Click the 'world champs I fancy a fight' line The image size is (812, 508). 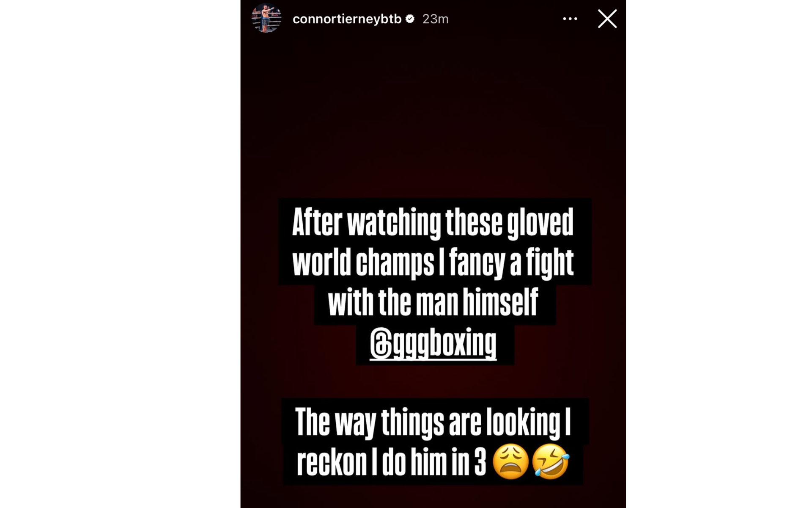coord(433,263)
